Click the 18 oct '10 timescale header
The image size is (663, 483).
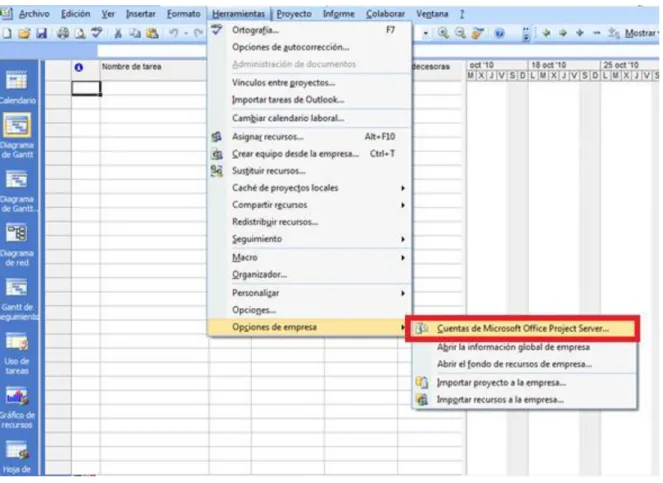pyautogui.click(x=564, y=65)
